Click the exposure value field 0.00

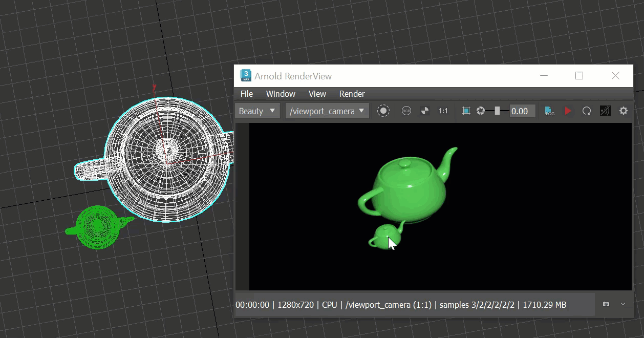[x=523, y=111]
